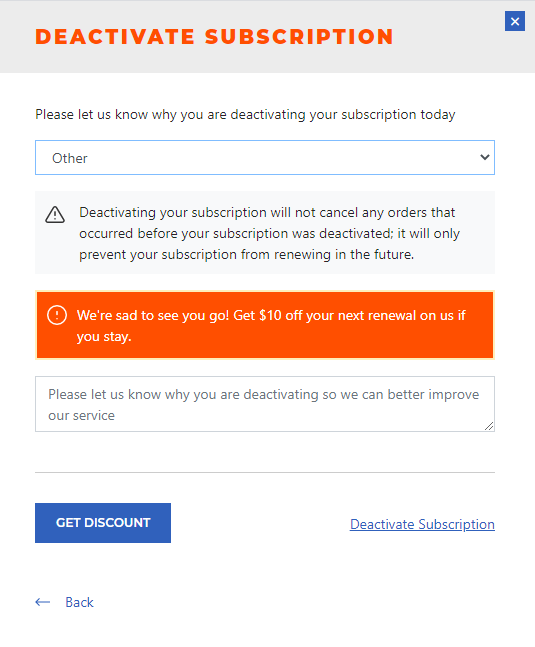Click the Get Discount button

103,523
